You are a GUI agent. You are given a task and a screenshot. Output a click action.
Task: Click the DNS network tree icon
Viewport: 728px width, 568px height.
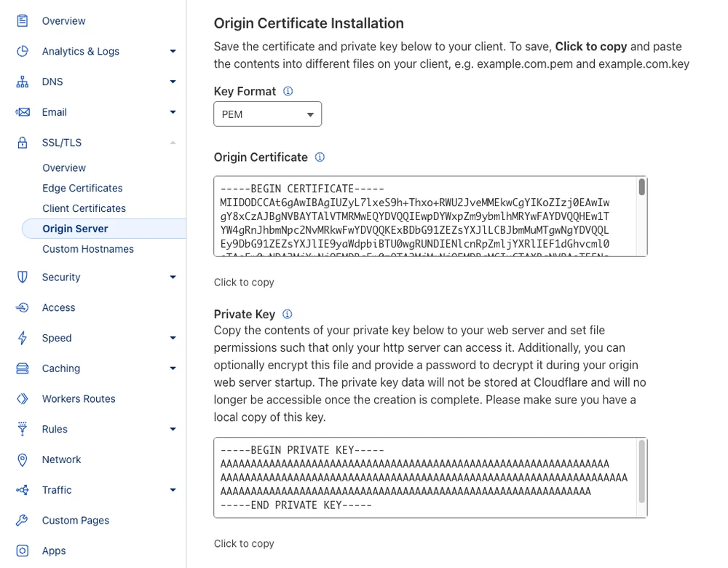[23, 82]
